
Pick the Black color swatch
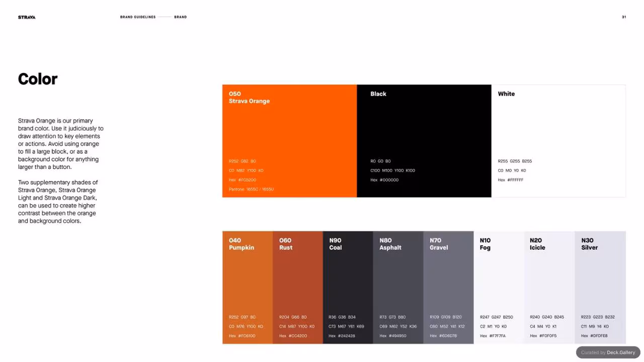pos(424,141)
